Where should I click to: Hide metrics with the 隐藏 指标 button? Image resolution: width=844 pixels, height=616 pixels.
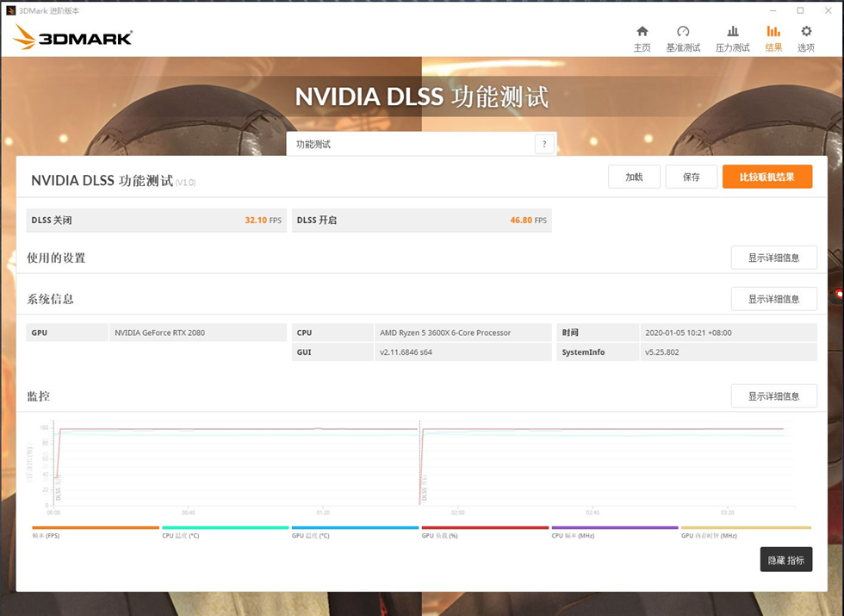tap(785, 559)
